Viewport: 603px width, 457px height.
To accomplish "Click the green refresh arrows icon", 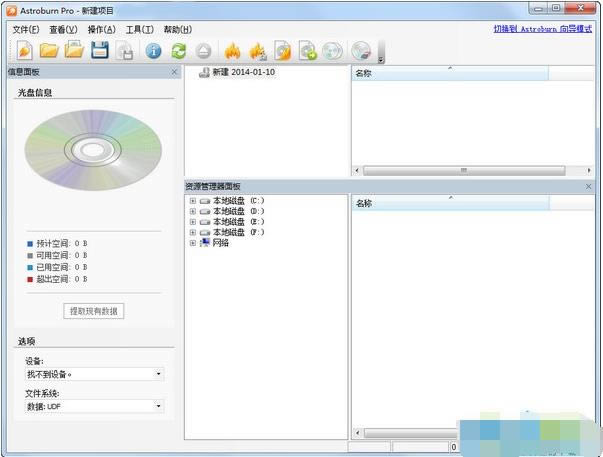I will (178, 51).
